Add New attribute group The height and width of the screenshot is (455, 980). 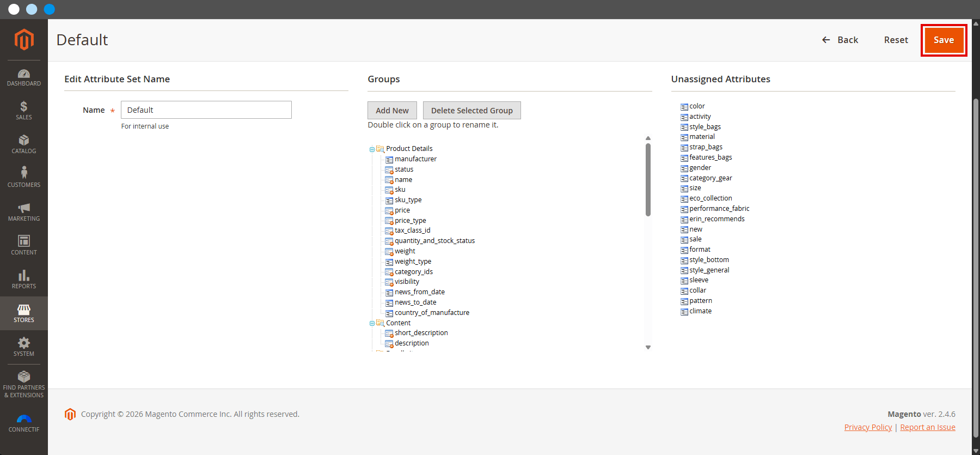[x=392, y=110]
